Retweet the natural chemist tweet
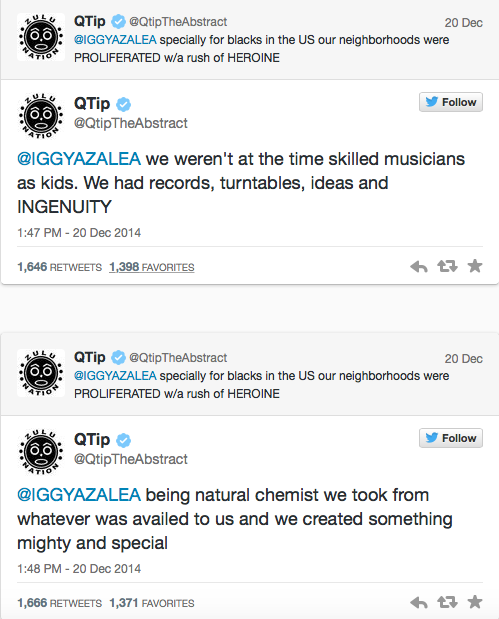The width and height of the screenshot is (499, 619). [447, 602]
